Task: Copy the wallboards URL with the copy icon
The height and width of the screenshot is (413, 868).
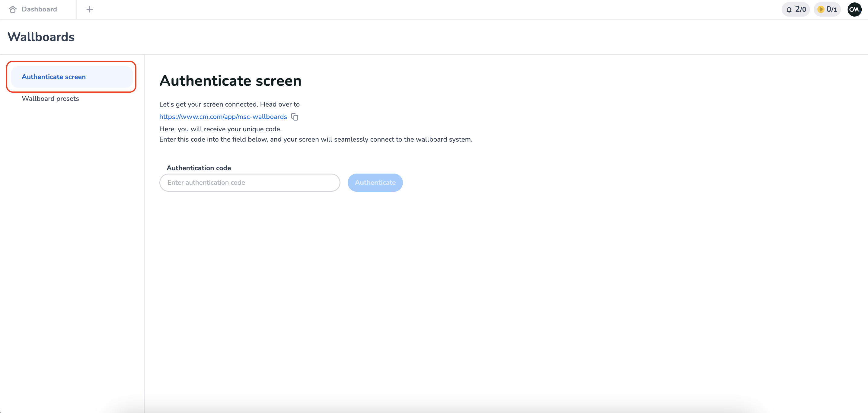Action: [x=295, y=117]
